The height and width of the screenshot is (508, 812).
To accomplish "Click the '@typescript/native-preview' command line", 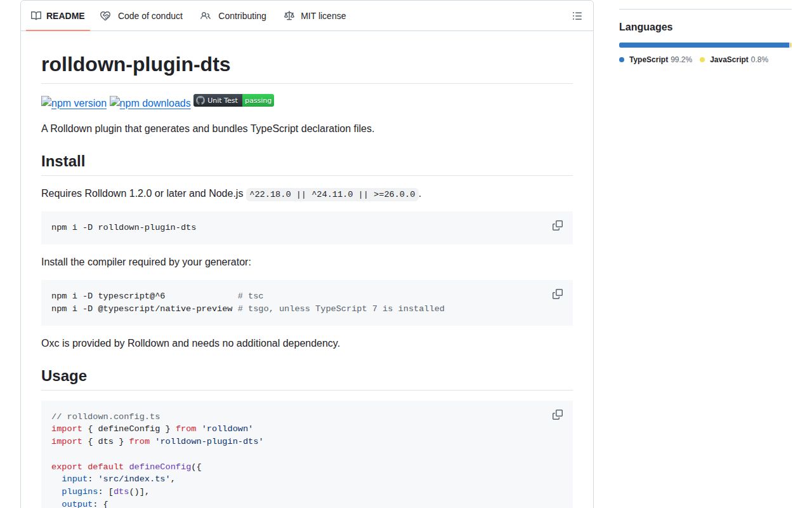I will (248, 309).
